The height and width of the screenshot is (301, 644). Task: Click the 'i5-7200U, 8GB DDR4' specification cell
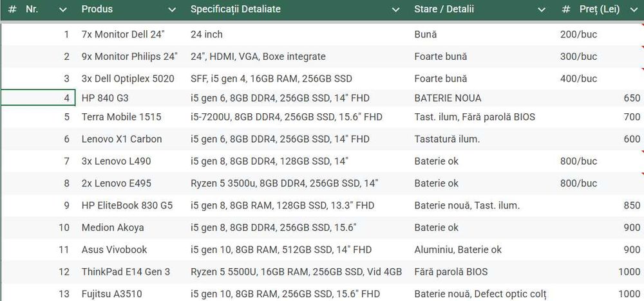tap(287, 117)
